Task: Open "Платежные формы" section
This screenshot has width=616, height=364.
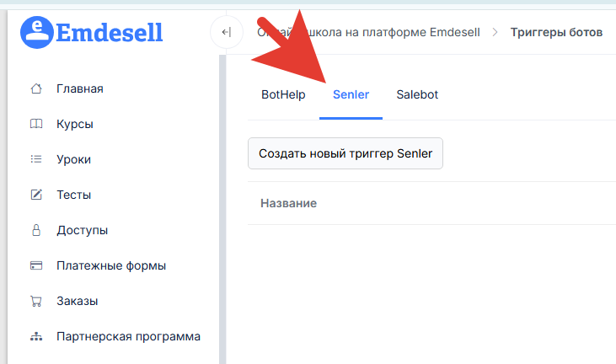Action: 111,265
